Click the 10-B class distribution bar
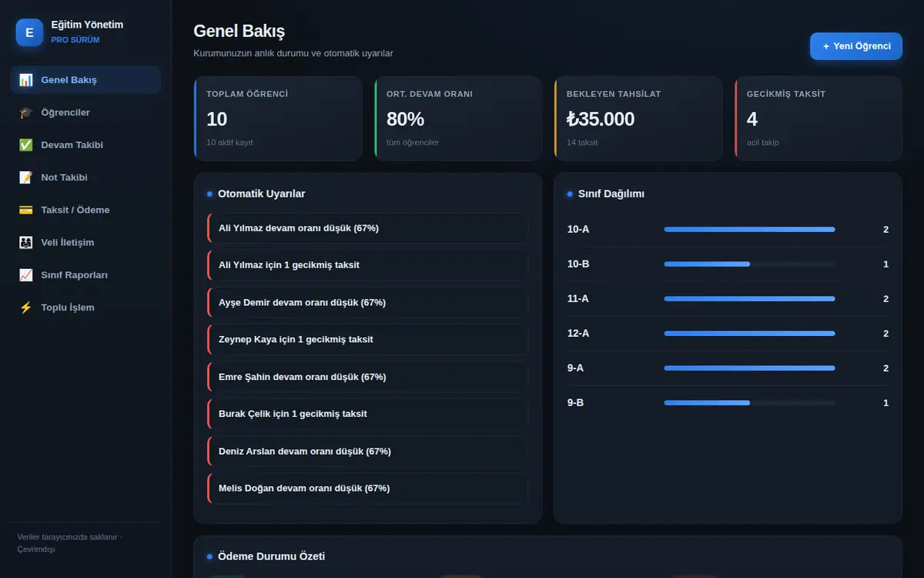 tap(749, 264)
